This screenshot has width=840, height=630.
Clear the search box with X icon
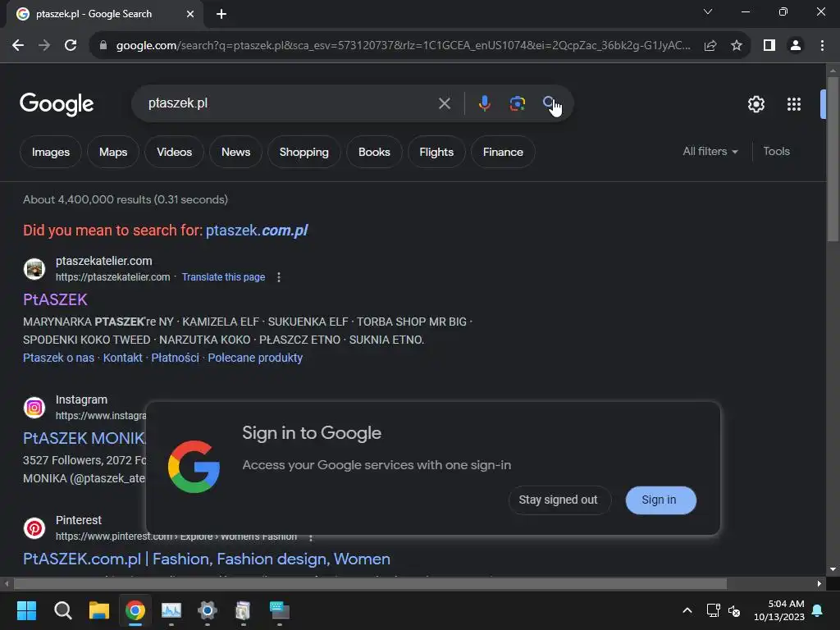tap(444, 103)
